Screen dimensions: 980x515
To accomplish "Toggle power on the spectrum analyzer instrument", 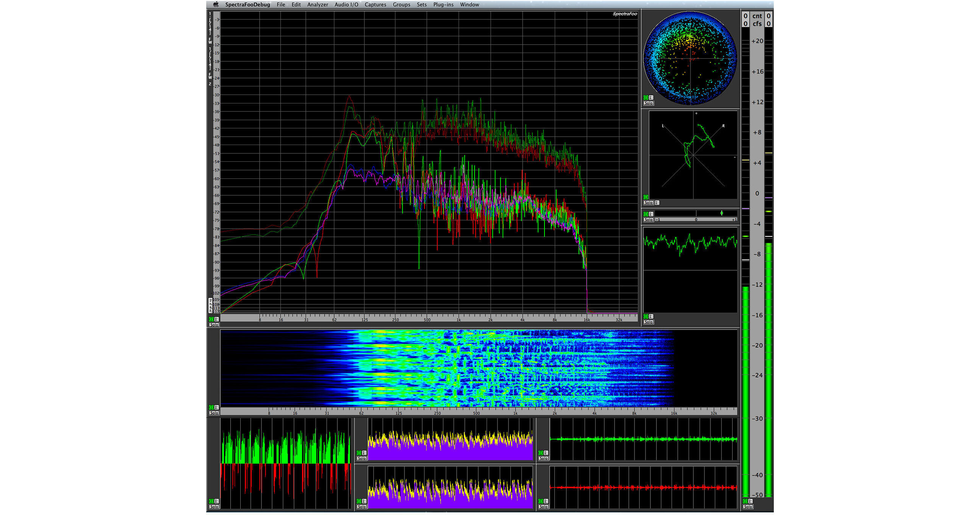I will [212, 319].
